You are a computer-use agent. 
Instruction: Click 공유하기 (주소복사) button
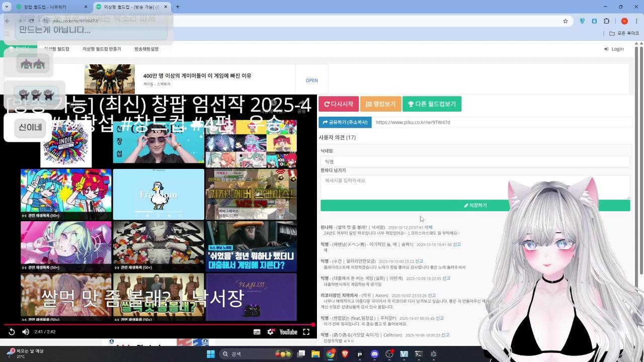point(345,122)
